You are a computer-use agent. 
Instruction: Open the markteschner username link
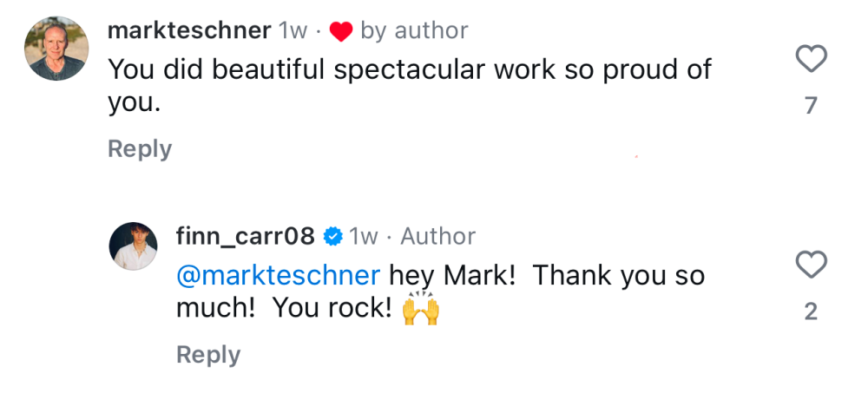pos(189,30)
